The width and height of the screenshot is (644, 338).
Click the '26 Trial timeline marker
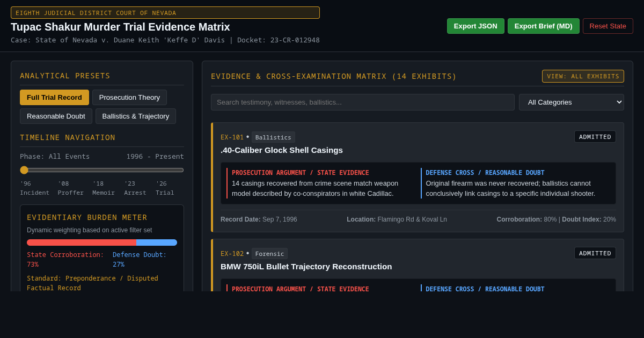165,188
